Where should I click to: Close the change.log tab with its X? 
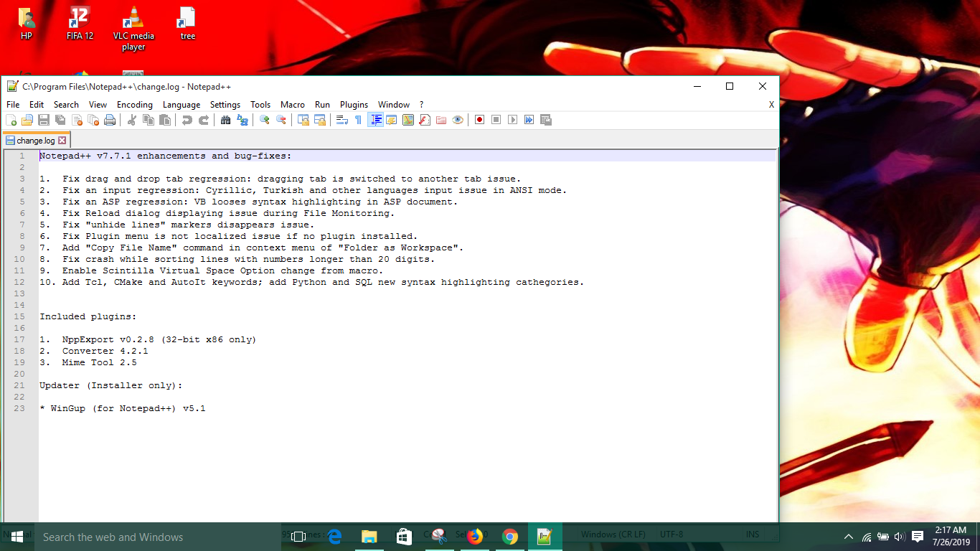point(62,141)
